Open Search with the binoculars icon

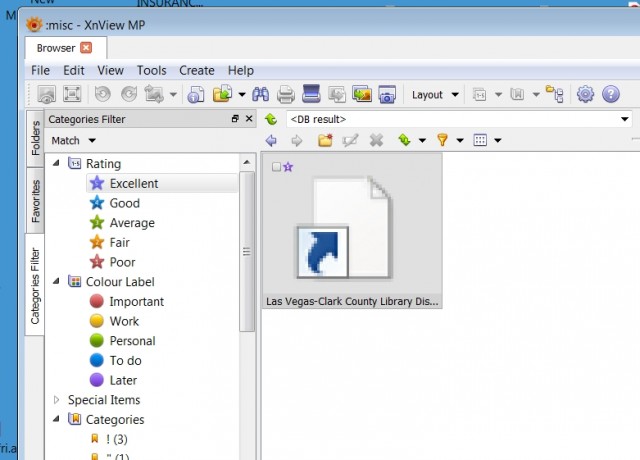coord(260,94)
